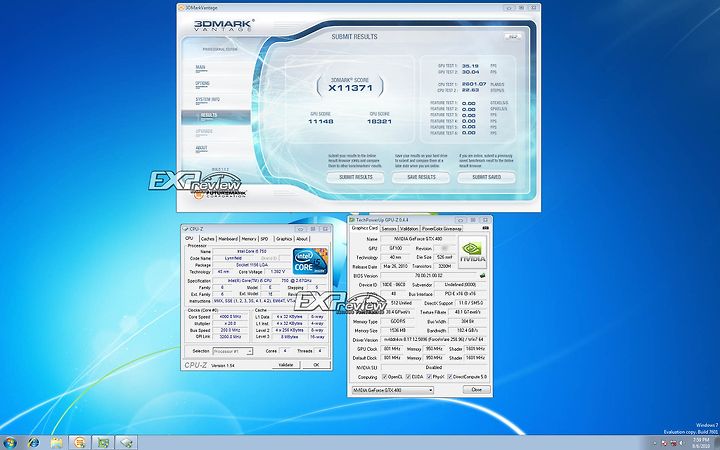Select the Graphics Card tab in GPU-Z

[365, 228]
